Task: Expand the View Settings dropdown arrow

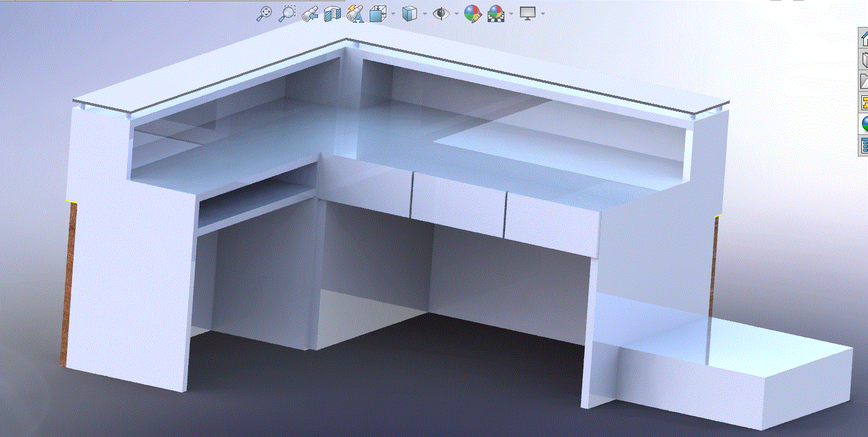Action: 543,13
